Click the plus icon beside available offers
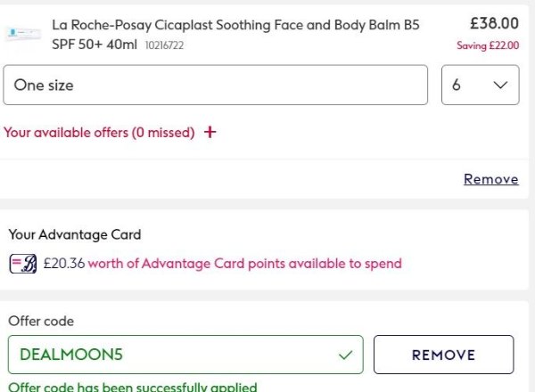The height and width of the screenshot is (392, 535). point(210,133)
